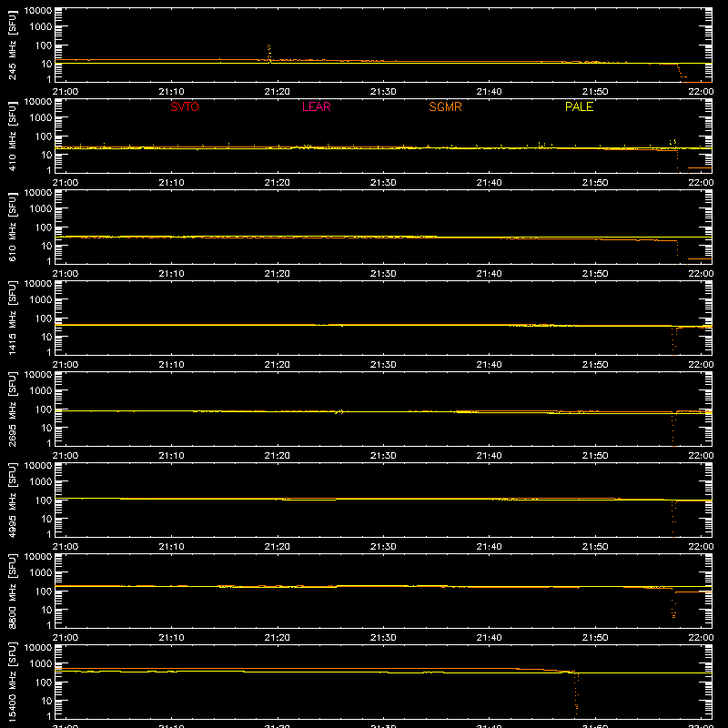Click the 21:50 tick label under 610 MHz plot

tap(595, 274)
